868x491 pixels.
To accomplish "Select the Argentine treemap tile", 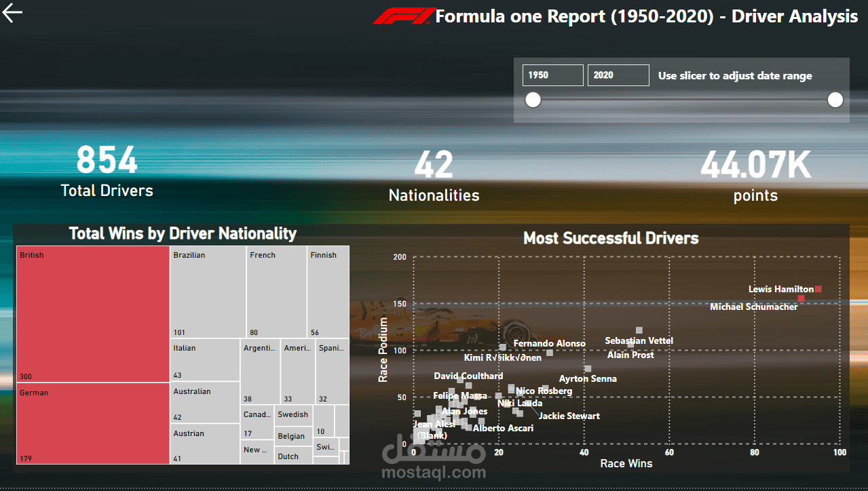I will point(260,372).
